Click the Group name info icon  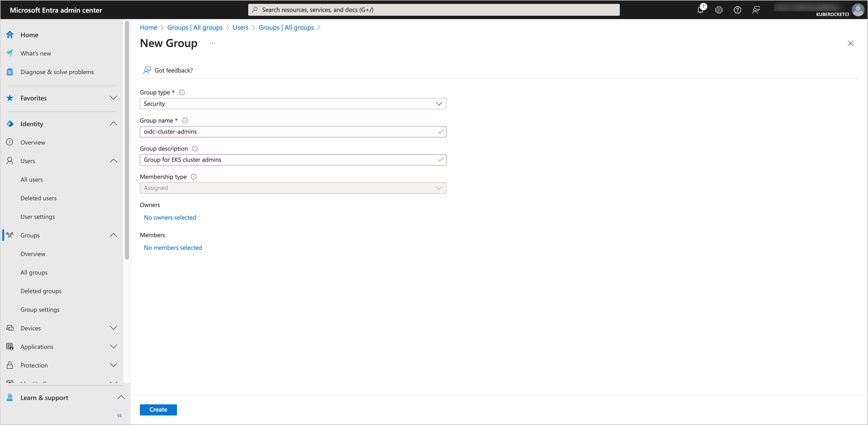point(185,120)
